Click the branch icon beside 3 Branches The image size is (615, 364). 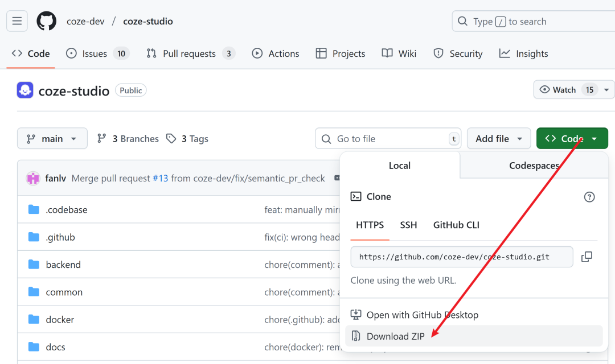tap(101, 138)
